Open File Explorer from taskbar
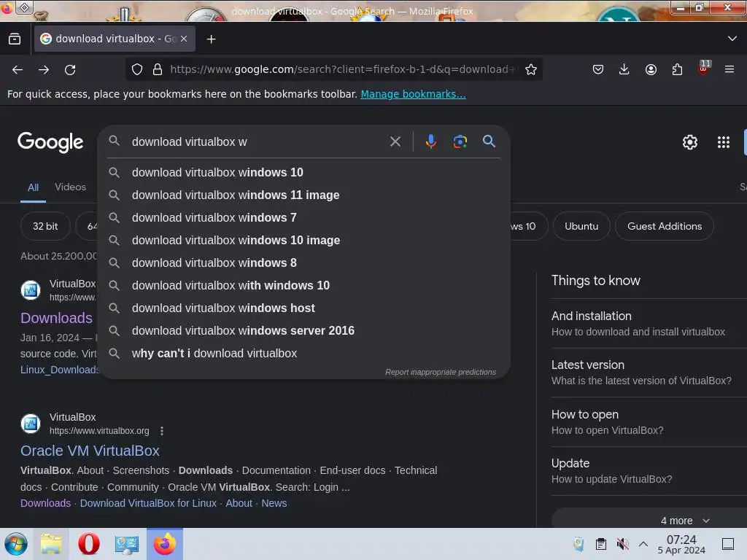This screenshot has height=560, width=747. tap(51, 544)
